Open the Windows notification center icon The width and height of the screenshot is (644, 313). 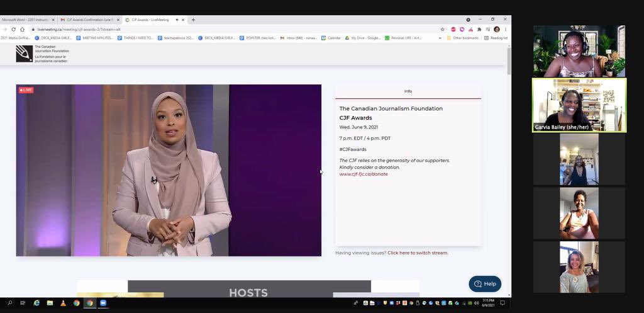(x=502, y=303)
